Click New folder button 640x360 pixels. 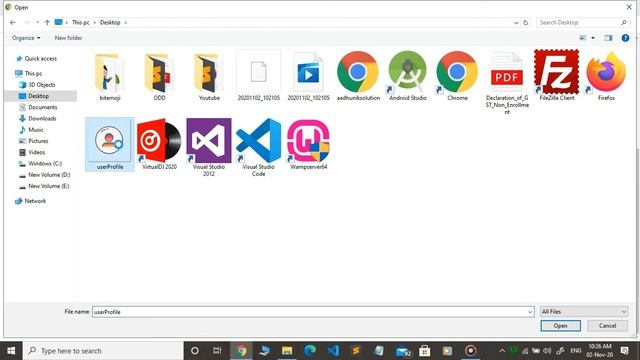(68, 38)
